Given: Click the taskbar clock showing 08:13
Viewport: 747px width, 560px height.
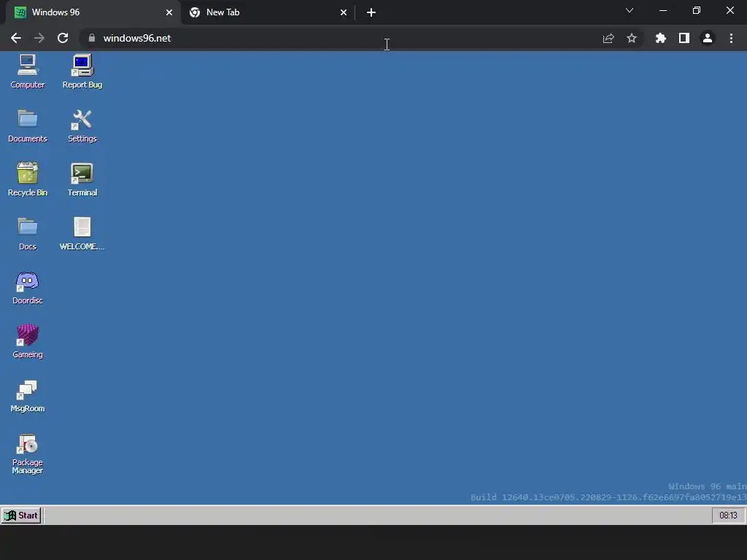Looking at the screenshot, I should tap(728, 516).
